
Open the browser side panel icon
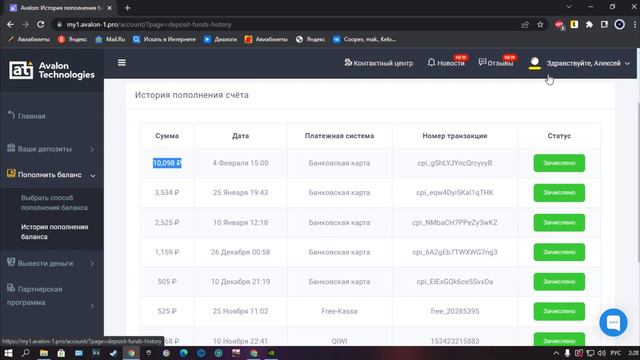coord(604,24)
